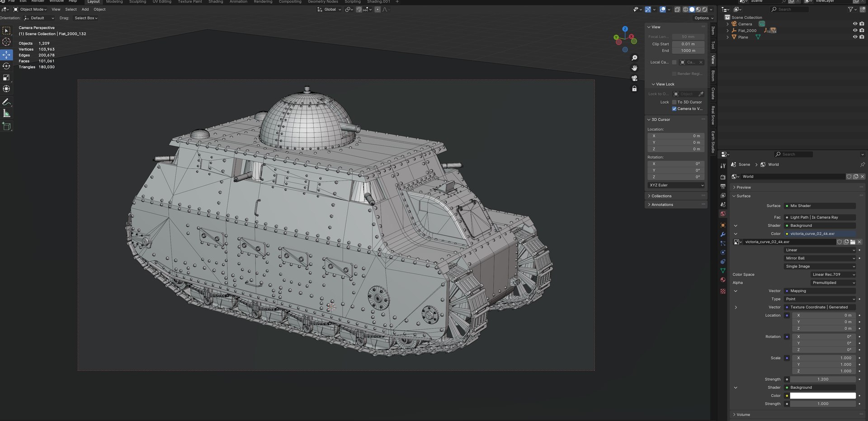Toggle X-ray mode icon

[x=677, y=9]
